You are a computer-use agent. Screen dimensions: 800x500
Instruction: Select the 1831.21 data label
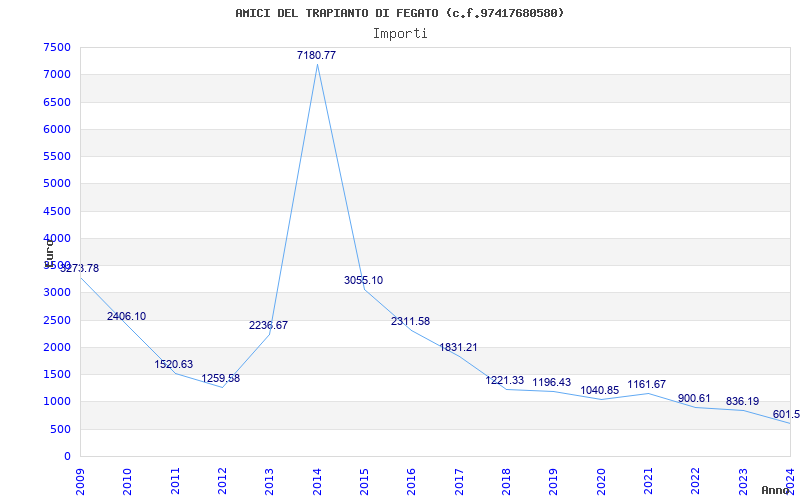pyautogui.click(x=458, y=347)
